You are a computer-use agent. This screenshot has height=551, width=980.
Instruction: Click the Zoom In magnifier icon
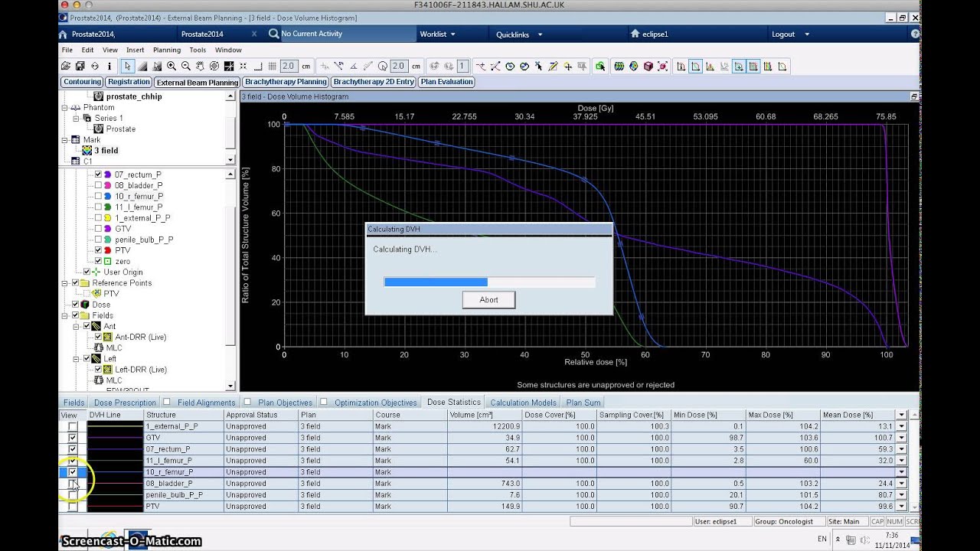(171, 66)
